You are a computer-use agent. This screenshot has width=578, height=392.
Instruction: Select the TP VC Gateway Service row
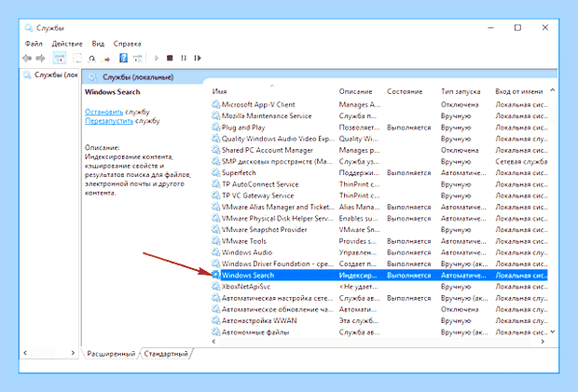click(x=379, y=196)
